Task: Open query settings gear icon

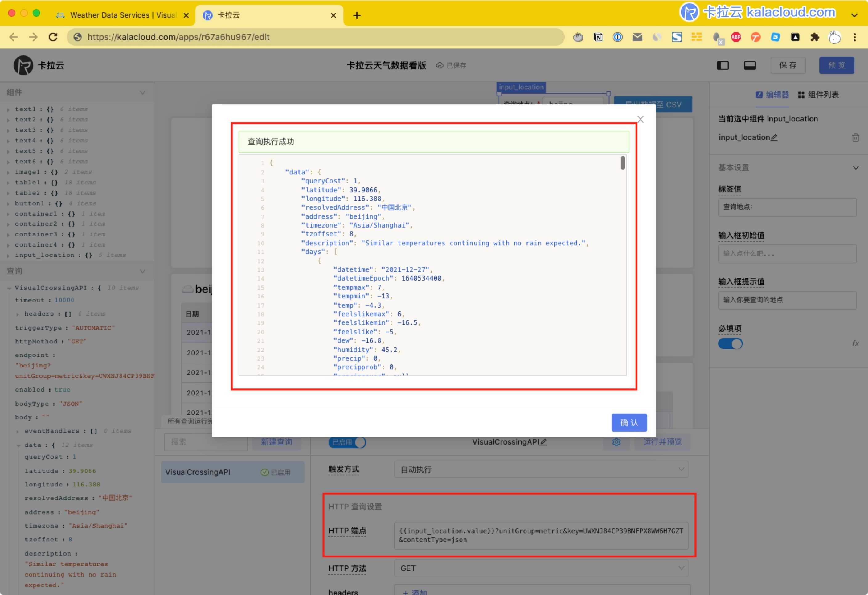Action: click(x=616, y=442)
